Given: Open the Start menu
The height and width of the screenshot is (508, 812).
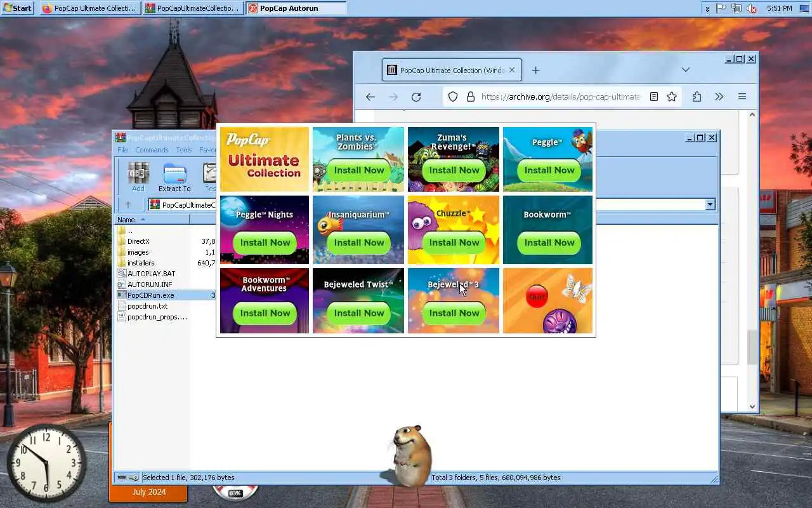Looking at the screenshot, I should tap(17, 8).
